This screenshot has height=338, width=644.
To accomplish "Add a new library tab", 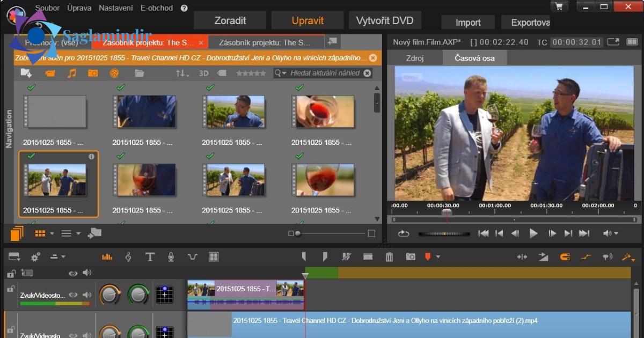I will click(x=332, y=41).
